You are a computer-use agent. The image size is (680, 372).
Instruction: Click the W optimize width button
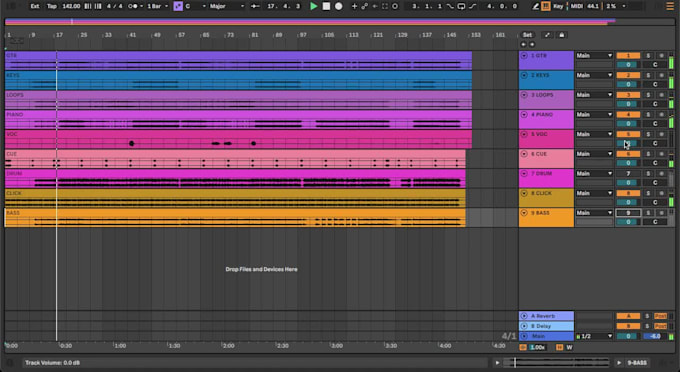pos(569,347)
